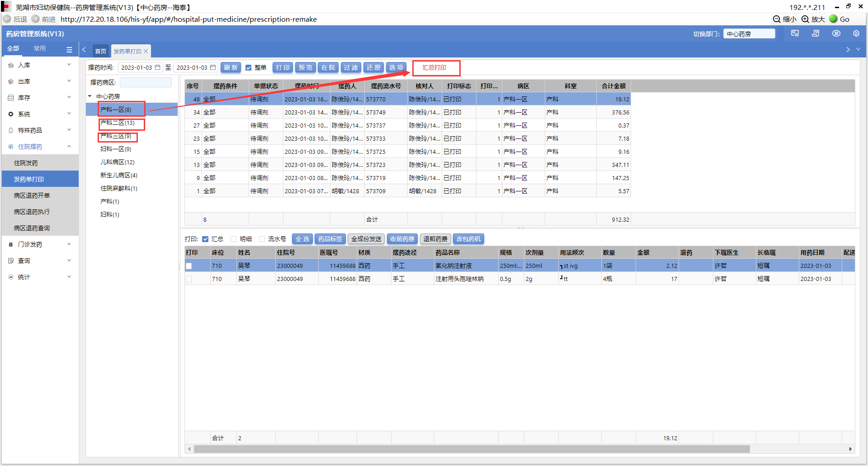Click the 库存 menu icon
This screenshot has height=466, width=868.
click(x=11, y=98)
